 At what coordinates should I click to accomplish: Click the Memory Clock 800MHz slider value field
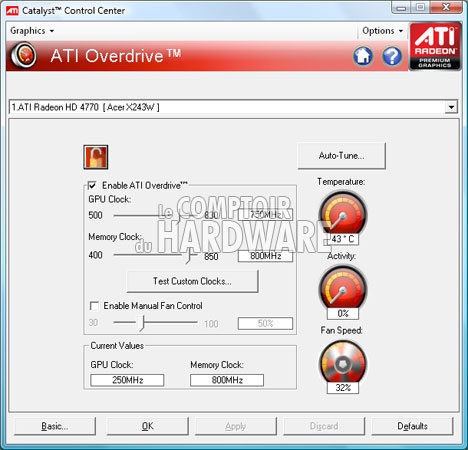(265, 256)
